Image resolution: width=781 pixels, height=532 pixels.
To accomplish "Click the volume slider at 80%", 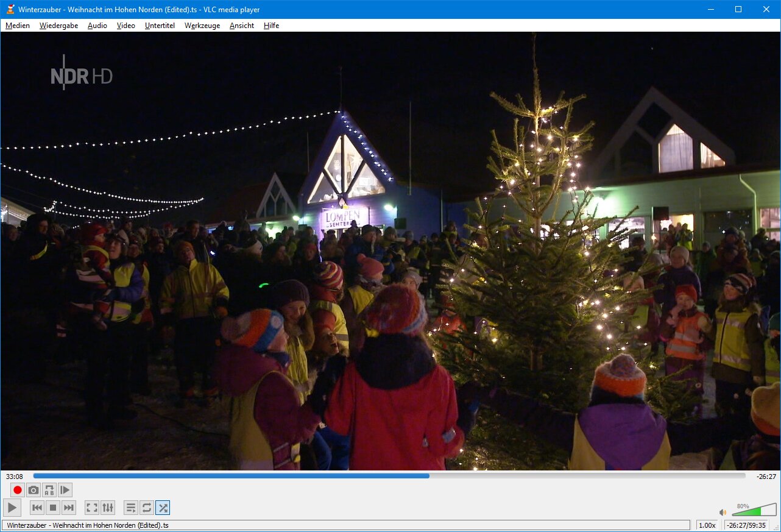I will [760, 511].
